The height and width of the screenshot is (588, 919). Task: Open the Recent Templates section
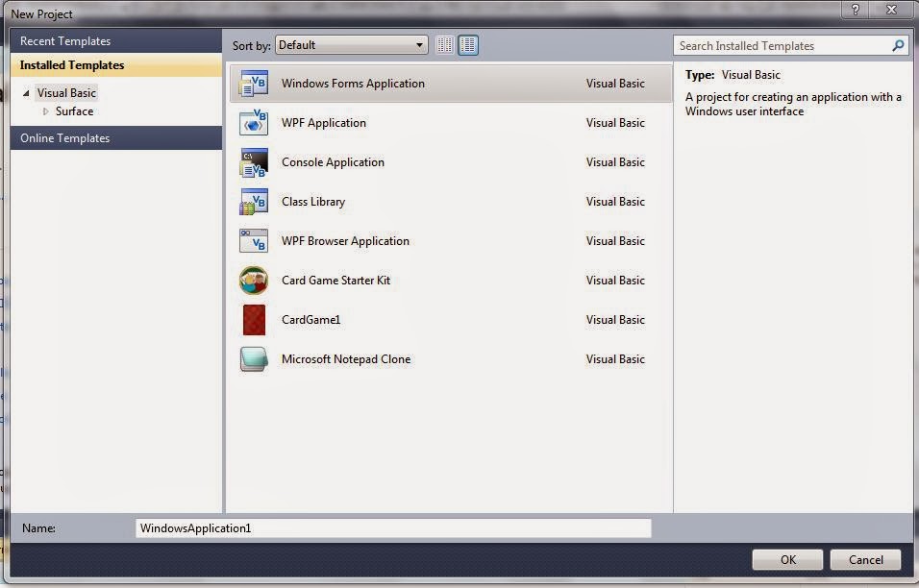coord(116,41)
